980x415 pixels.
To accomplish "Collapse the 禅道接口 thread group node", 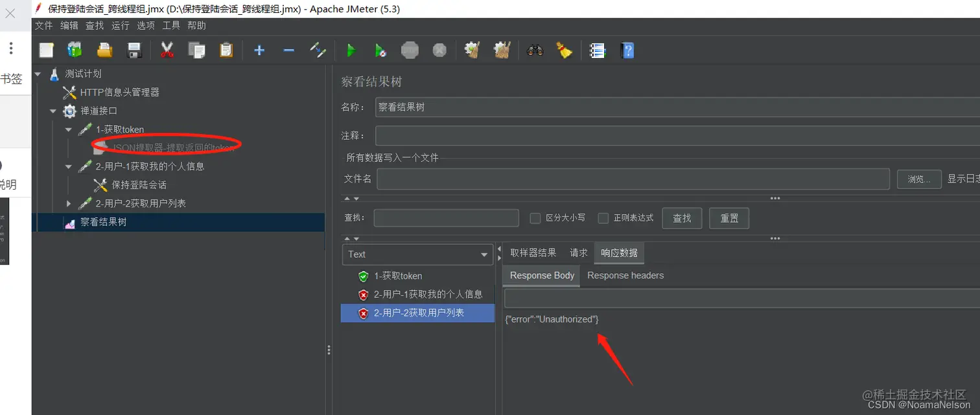I will 52,111.
